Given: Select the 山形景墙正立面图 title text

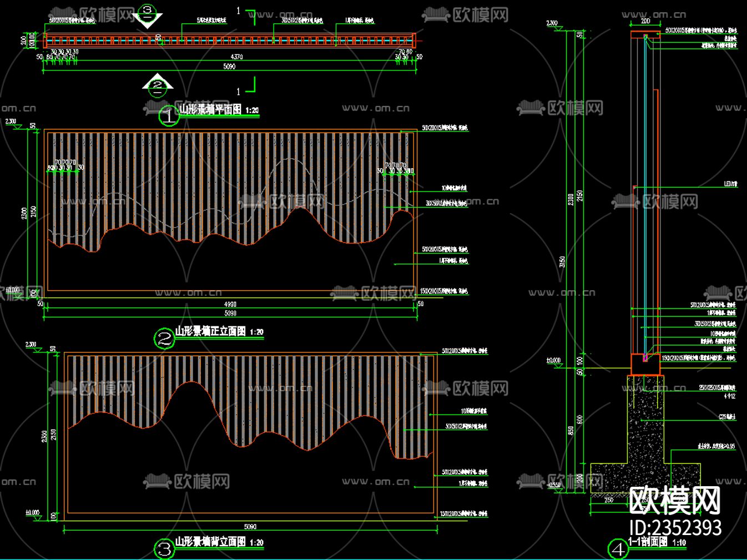Looking at the screenshot, I should tap(210, 331).
